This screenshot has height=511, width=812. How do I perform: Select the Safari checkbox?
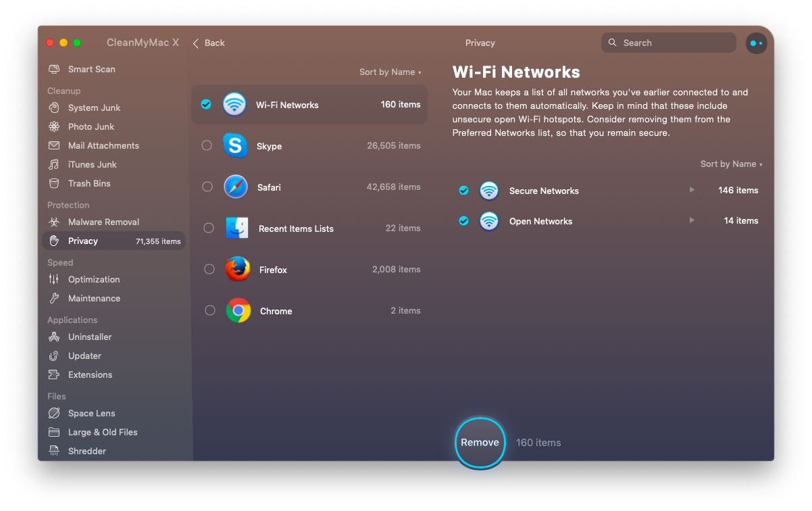[207, 187]
